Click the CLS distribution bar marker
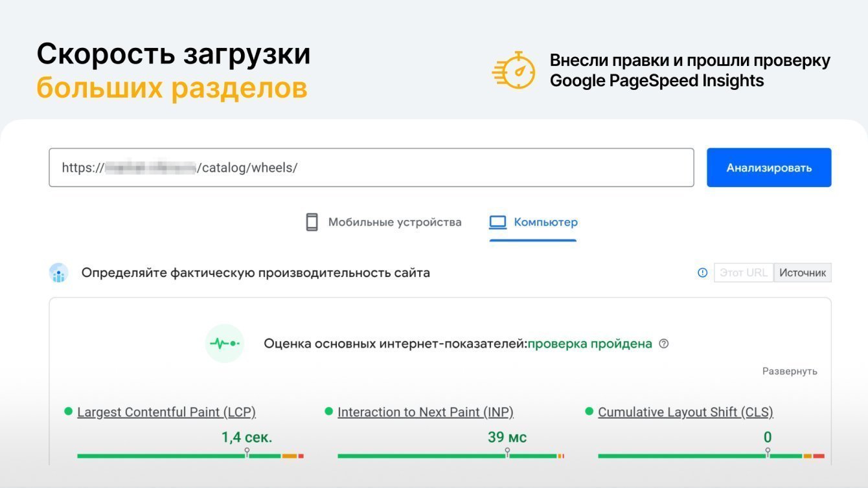868x488 pixels. [768, 452]
